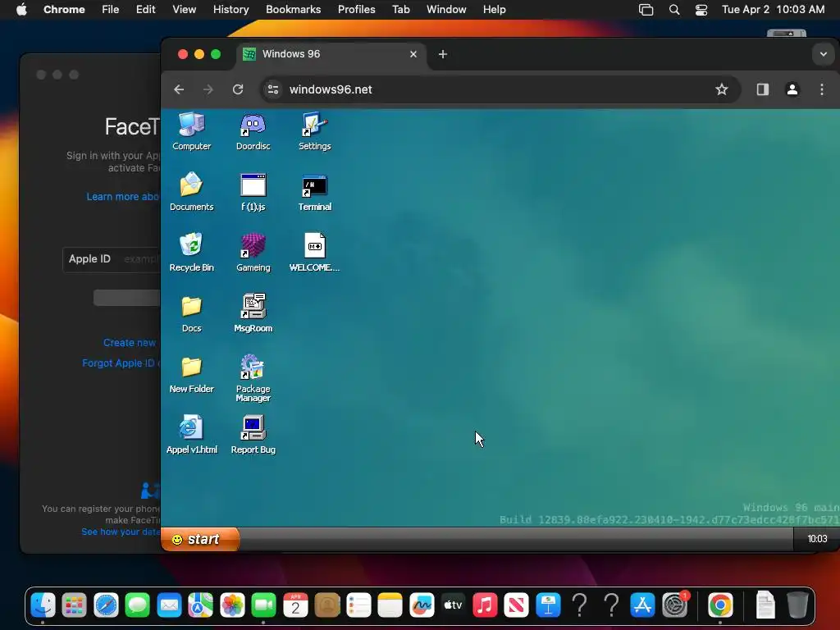Image resolution: width=840 pixels, height=630 pixels.
Task: Open the Bookmarks menu
Action: tap(293, 10)
